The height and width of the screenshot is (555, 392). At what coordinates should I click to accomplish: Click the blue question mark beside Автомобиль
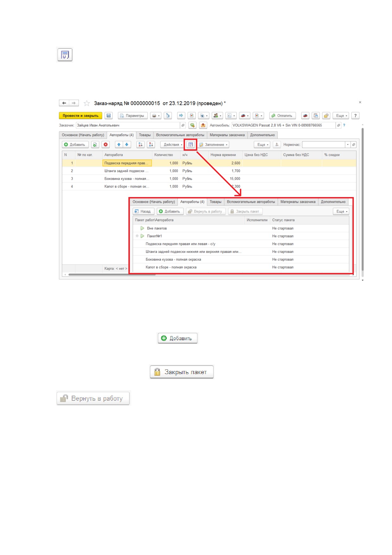(x=344, y=125)
